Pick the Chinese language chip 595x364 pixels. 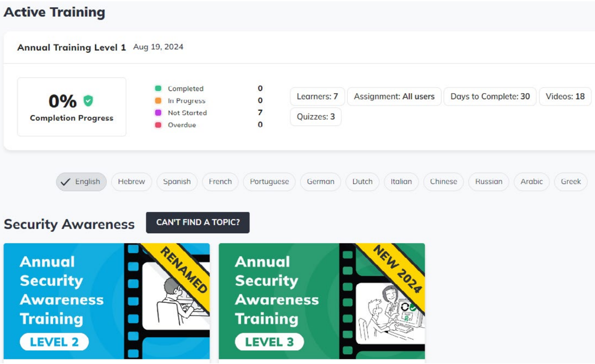[444, 182]
